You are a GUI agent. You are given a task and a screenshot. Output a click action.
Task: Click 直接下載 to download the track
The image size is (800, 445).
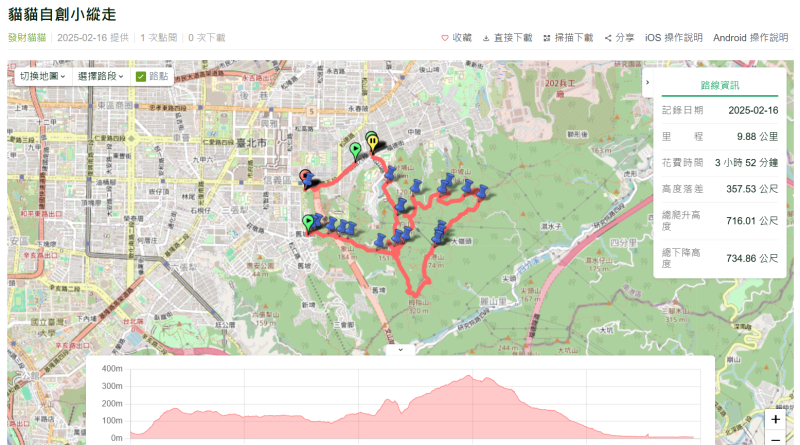[x=513, y=38]
